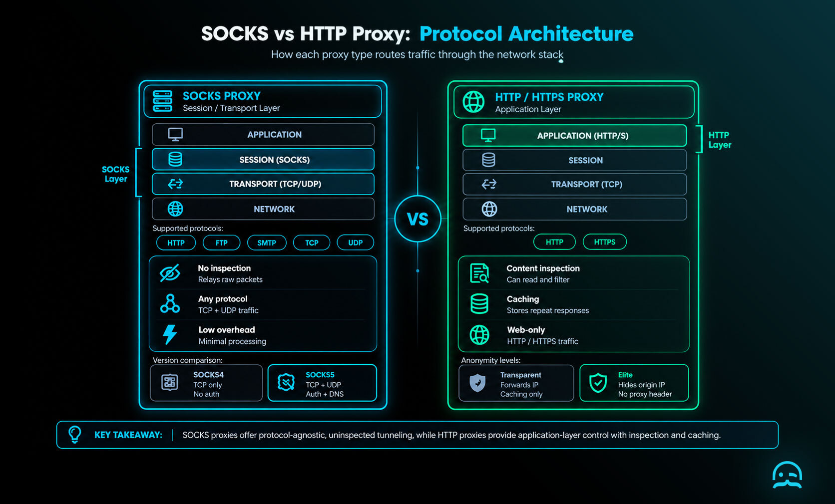This screenshot has width=835, height=504.
Task: Click the APPLICATION (HTTP/S) layer label
Action: 583,136
